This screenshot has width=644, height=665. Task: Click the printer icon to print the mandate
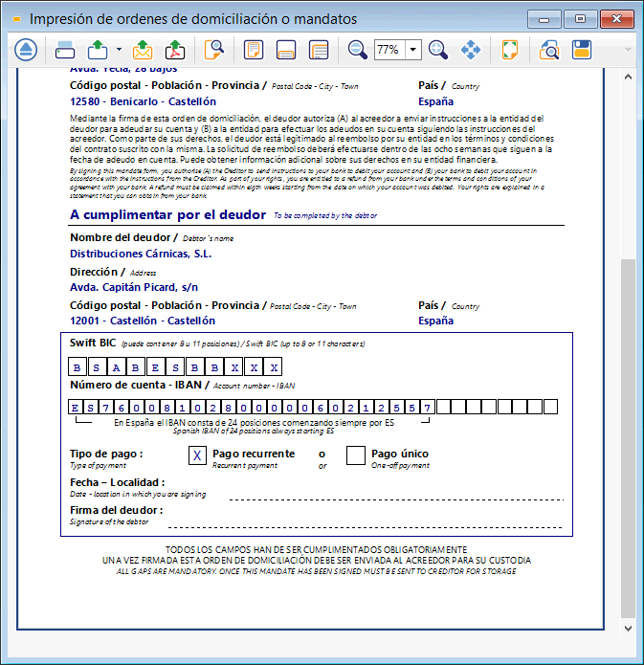65,50
